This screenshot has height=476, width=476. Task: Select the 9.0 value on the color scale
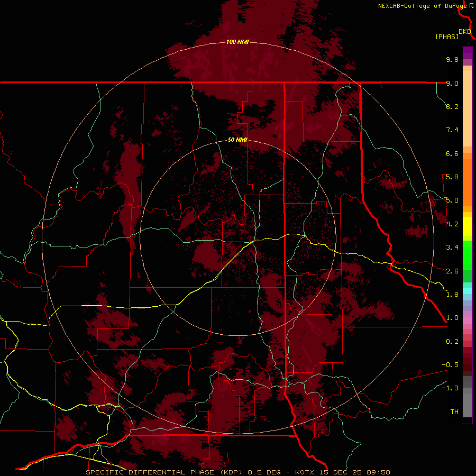pos(452,83)
